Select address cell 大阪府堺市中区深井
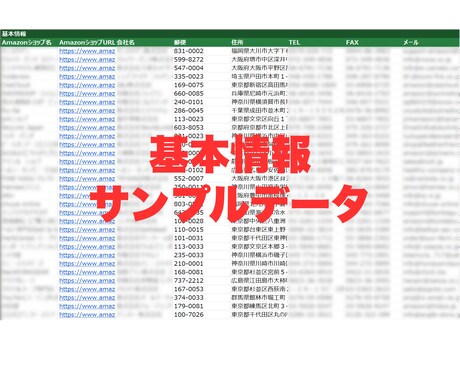 pos(259,60)
